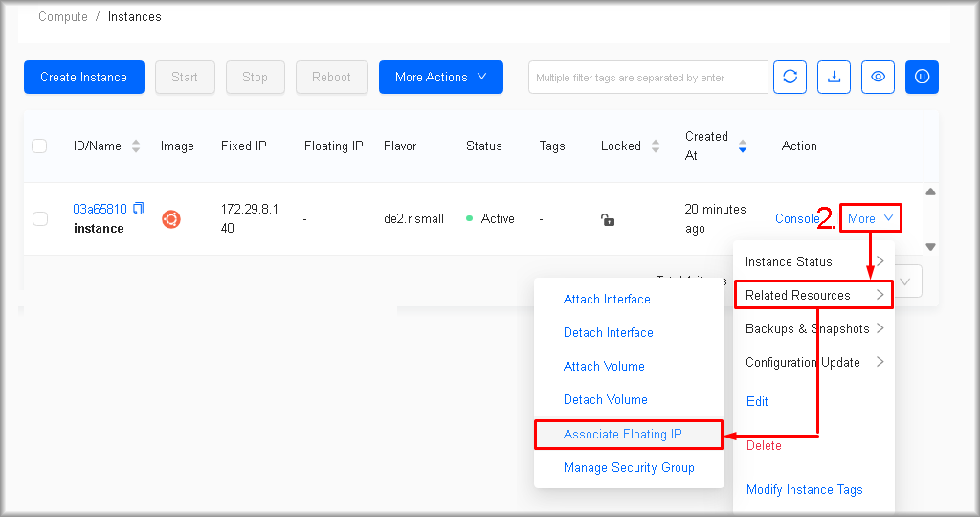Click the Ubuntu image icon
This screenshot has height=517, width=980.
[x=171, y=219]
